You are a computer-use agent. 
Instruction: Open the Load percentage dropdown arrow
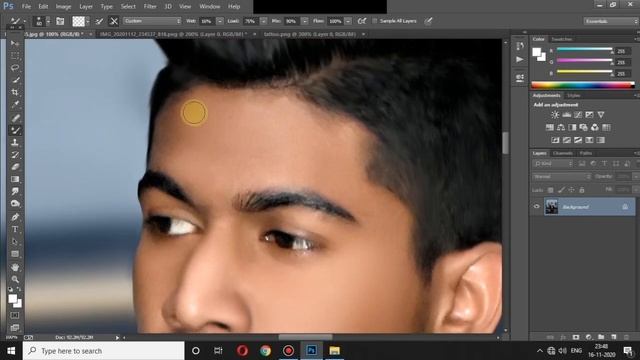(x=263, y=21)
